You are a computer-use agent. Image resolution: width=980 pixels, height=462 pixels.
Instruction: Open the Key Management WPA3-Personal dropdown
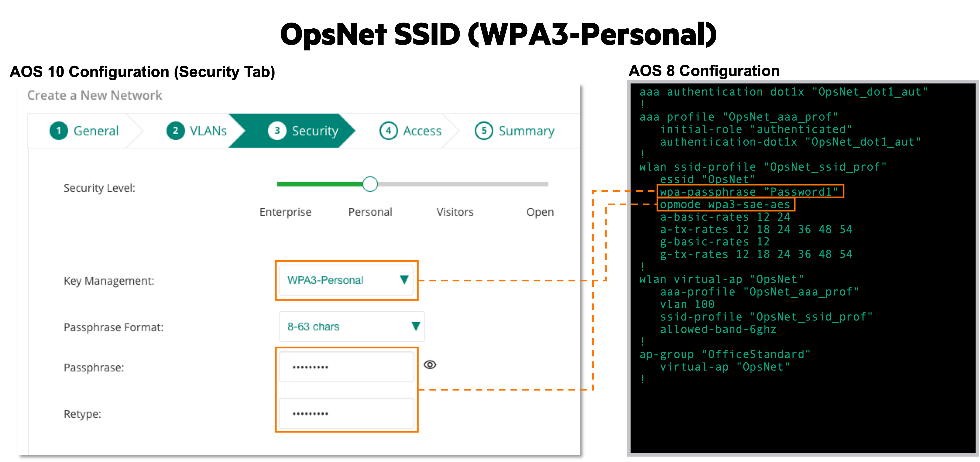346,280
